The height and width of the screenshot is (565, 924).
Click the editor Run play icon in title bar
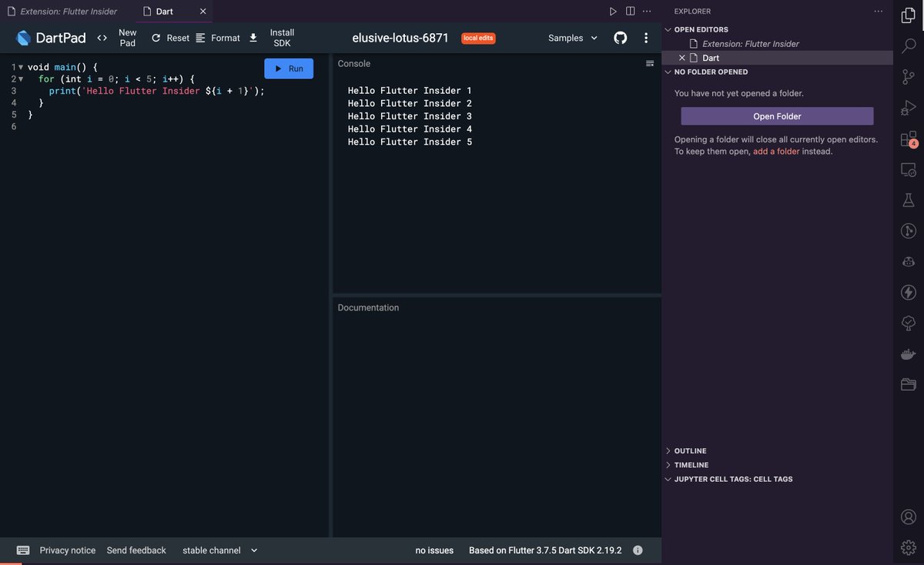point(613,12)
